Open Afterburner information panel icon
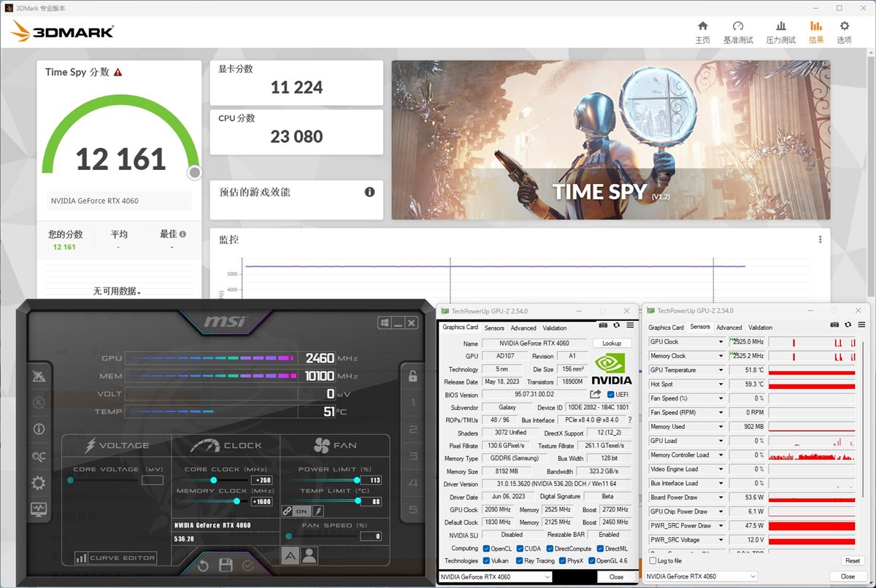The width and height of the screenshot is (876, 588). pos(39,429)
